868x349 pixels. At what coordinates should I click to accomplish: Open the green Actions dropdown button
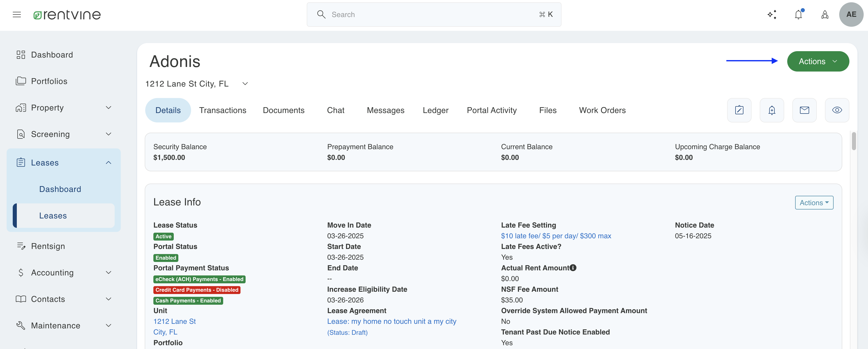click(818, 61)
